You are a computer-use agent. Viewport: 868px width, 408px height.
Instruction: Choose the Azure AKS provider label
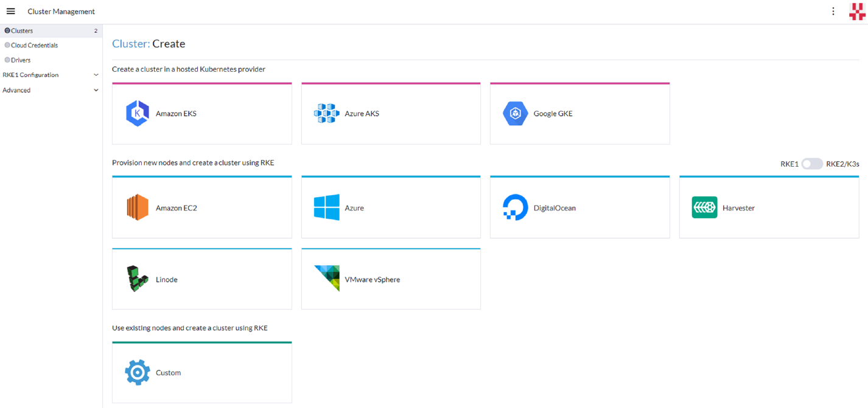coord(362,114)
